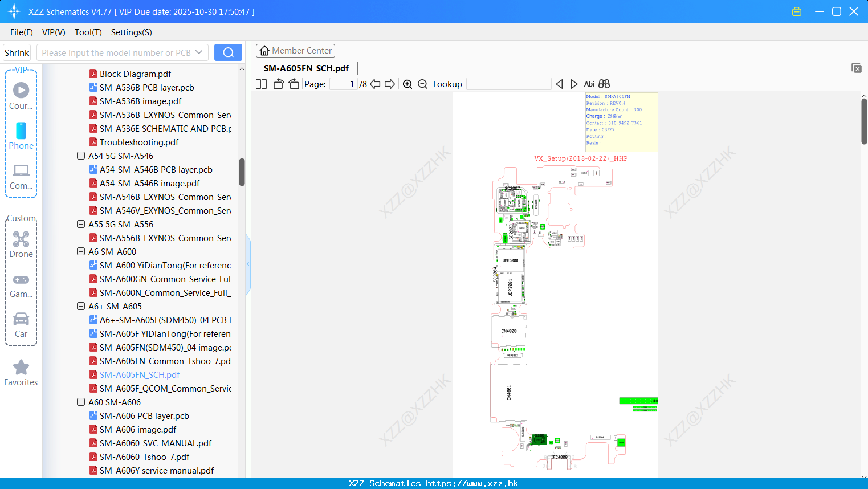Viewport: 868px width, 489px height.
Task: Select the Car sidebar category
Action: point(21,325)
